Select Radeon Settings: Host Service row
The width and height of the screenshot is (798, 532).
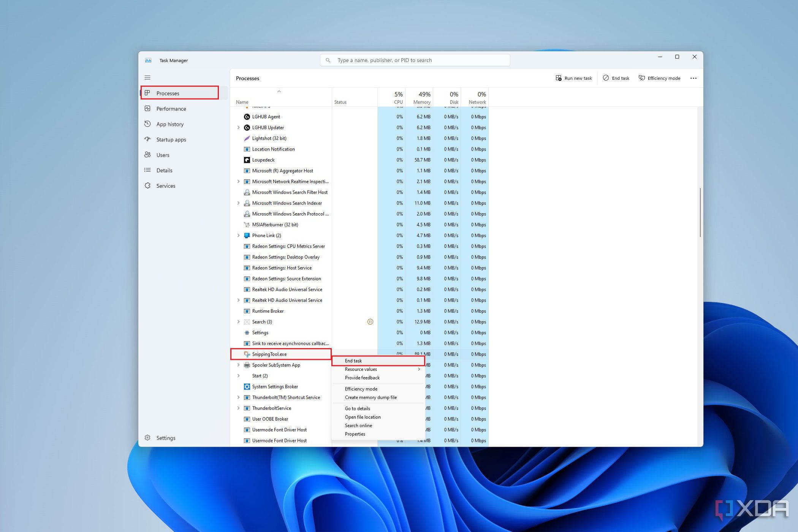click(x=359, y=268)
